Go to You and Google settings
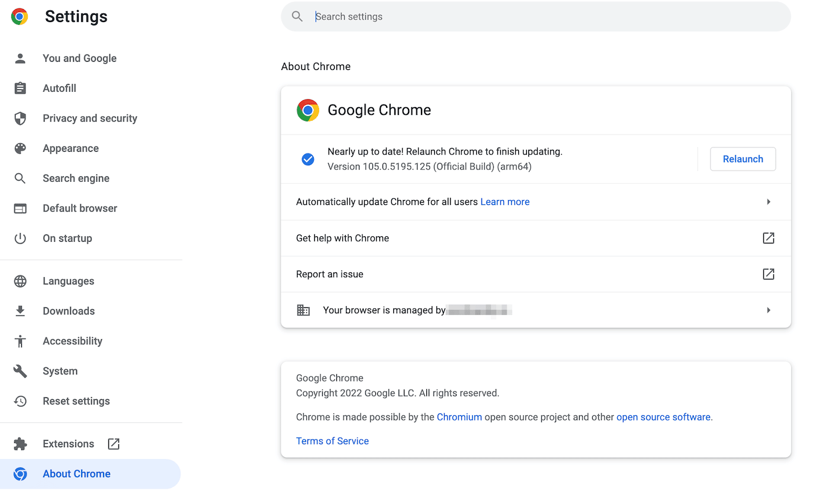The height and width of the screenshot is (504, 829). point(79,58)
